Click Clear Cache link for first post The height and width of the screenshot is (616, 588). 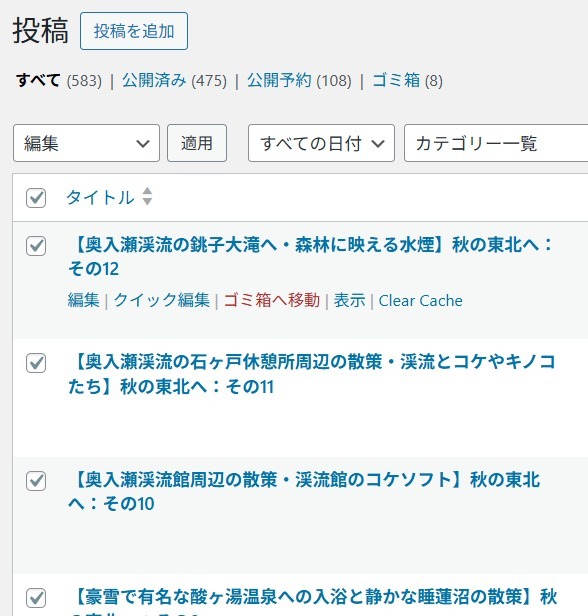tap(420, 301)
